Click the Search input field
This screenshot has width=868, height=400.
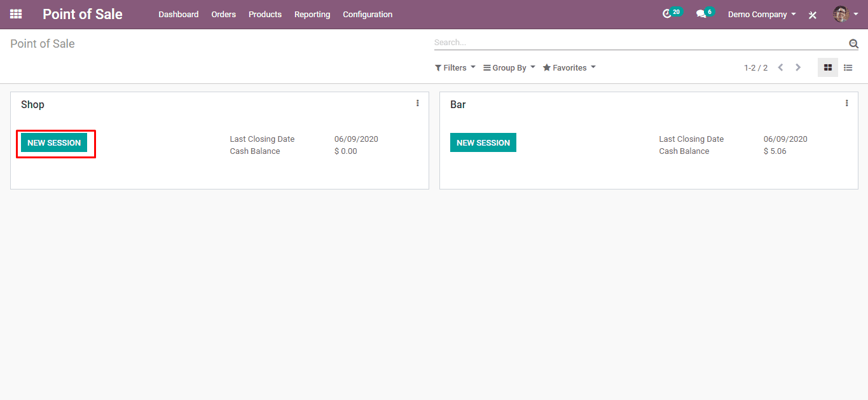coord(640,43)
